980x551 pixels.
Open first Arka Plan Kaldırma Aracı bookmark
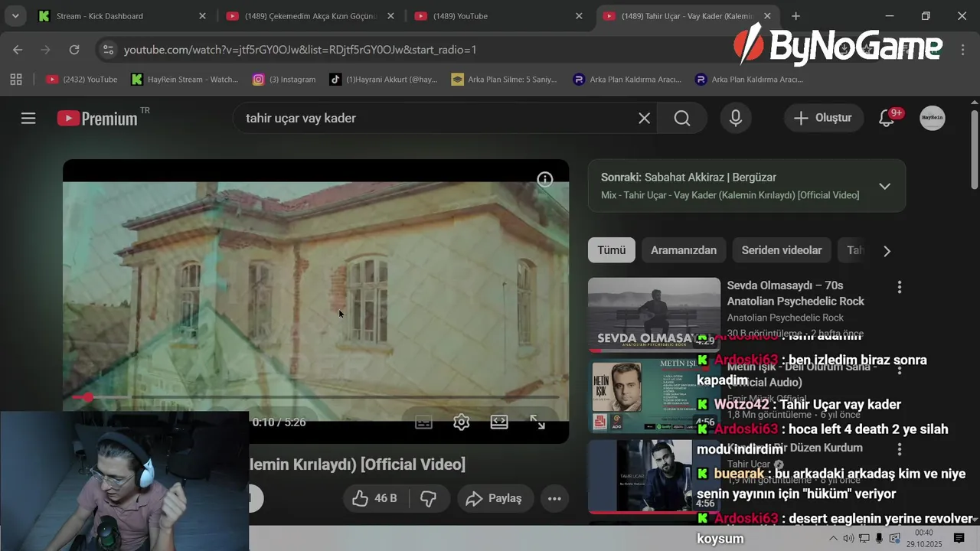(628, 79)
